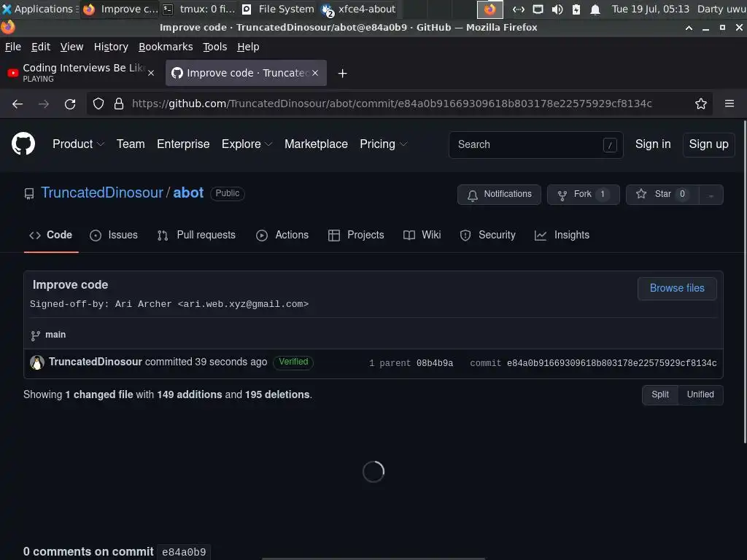The height and width of the screenshot is (560, 747).
Task: Open the Help menu
Action: tap(248, 47)
